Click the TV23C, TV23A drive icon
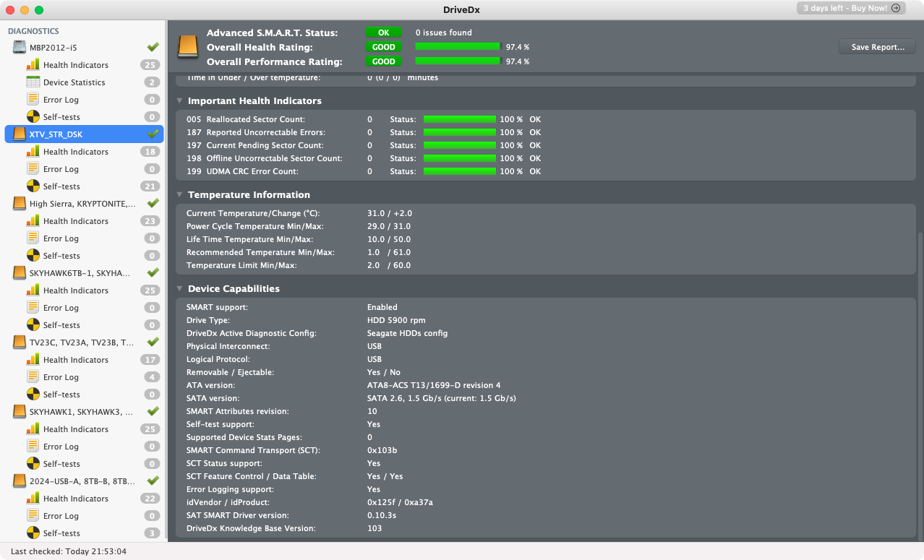 pyautogui.click(x=20, y=343)
